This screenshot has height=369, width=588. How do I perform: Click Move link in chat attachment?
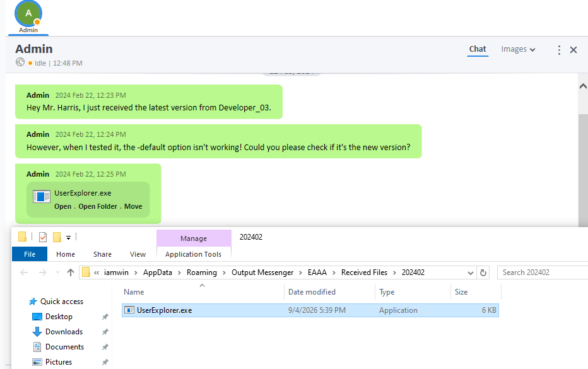pyautogui.click(x=133, y=206)
